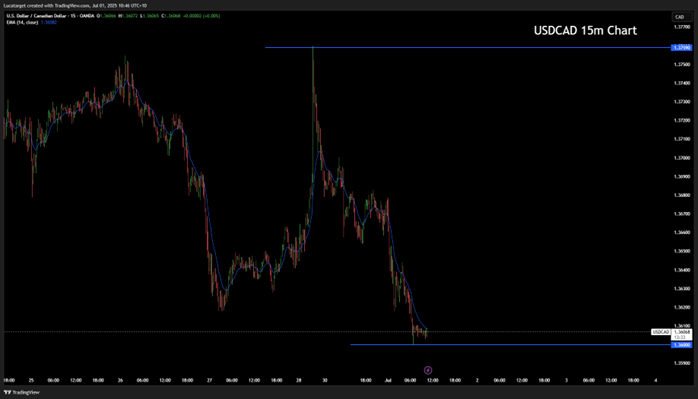Click the blue EMA value 1.36082

point(49,22)
